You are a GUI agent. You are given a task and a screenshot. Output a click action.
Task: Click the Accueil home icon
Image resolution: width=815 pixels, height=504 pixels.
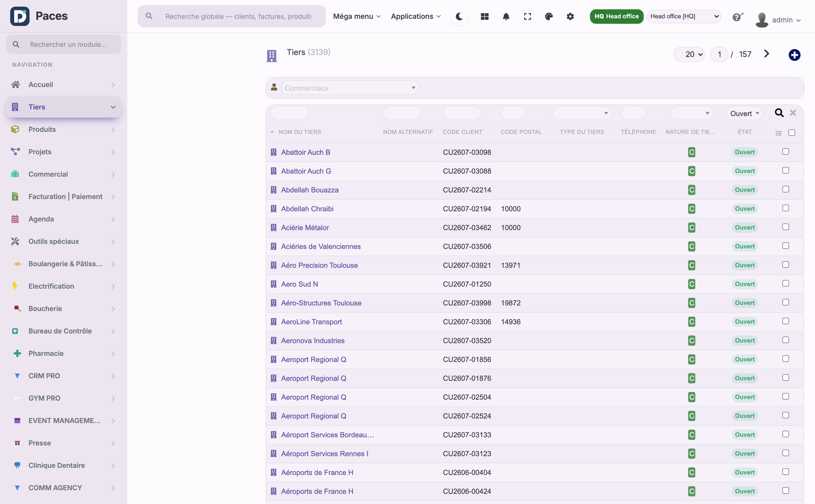15,85
